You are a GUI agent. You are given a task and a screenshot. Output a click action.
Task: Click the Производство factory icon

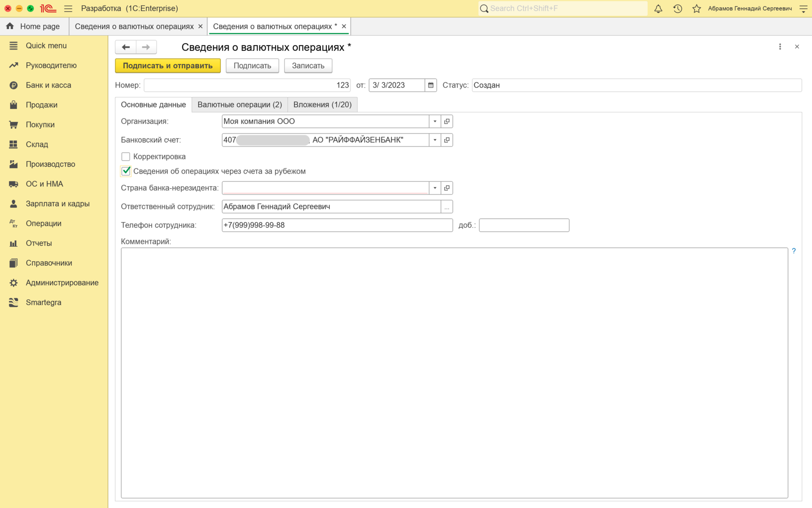14,164
